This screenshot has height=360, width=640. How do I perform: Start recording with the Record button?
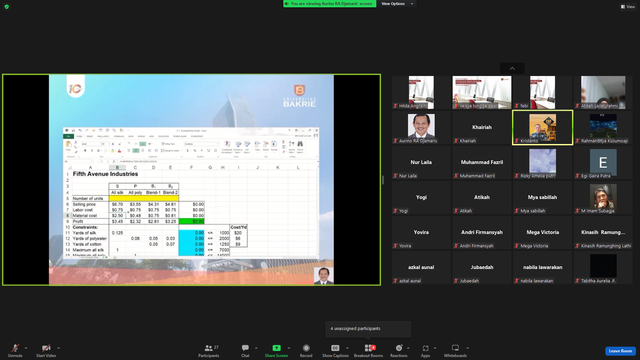306,350
